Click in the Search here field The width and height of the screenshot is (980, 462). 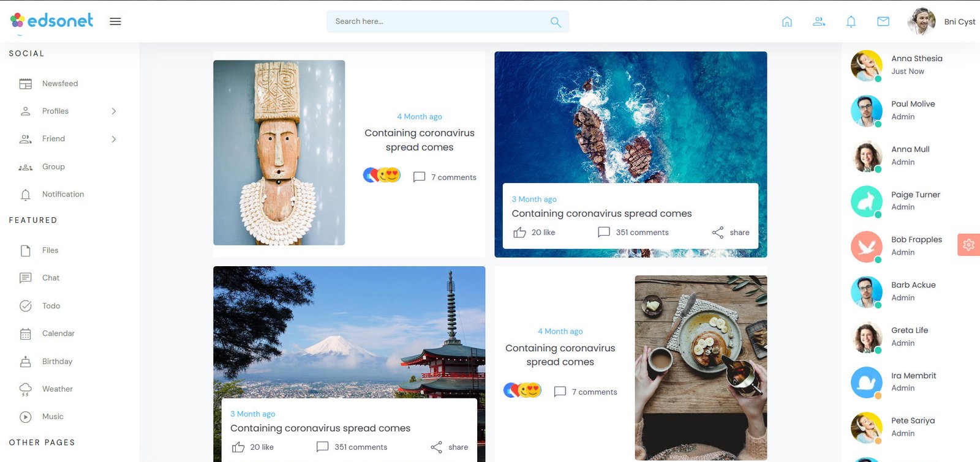tap(438, 21)
